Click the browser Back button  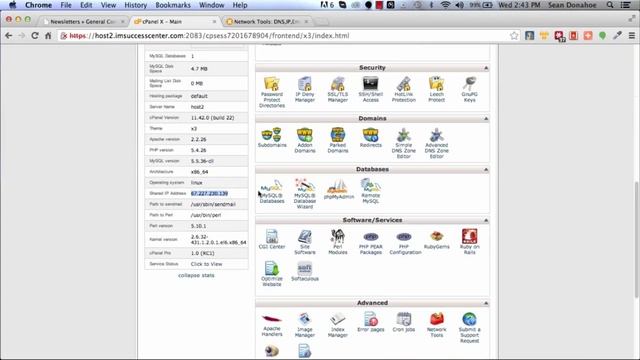[9, 36]
